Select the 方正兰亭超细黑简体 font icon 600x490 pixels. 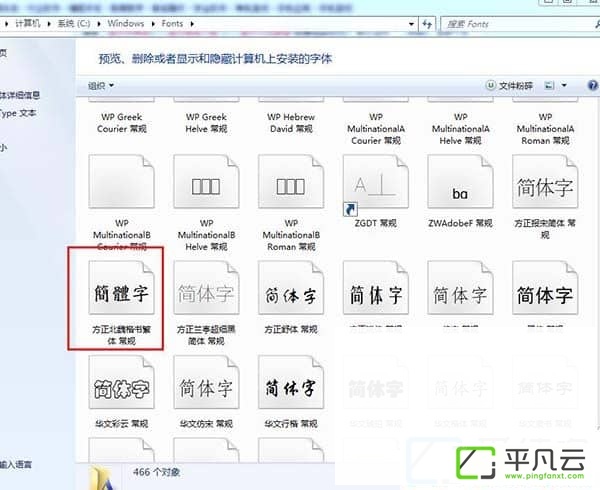point(207,288)
